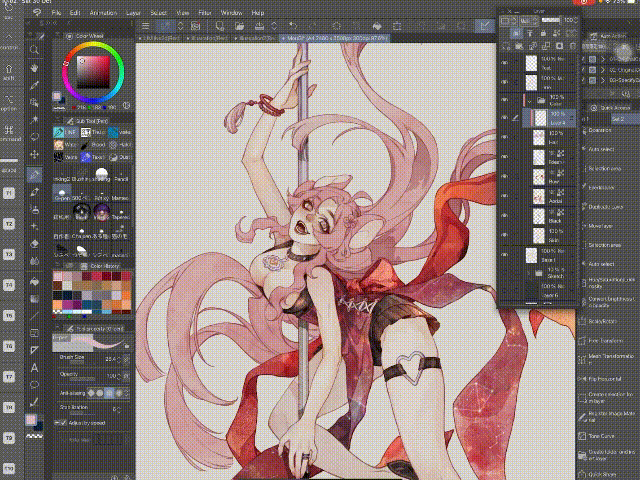Toggle the Adjust by speed checkbox
This screenshot has width=640, height=480.
tap(61, 423)
